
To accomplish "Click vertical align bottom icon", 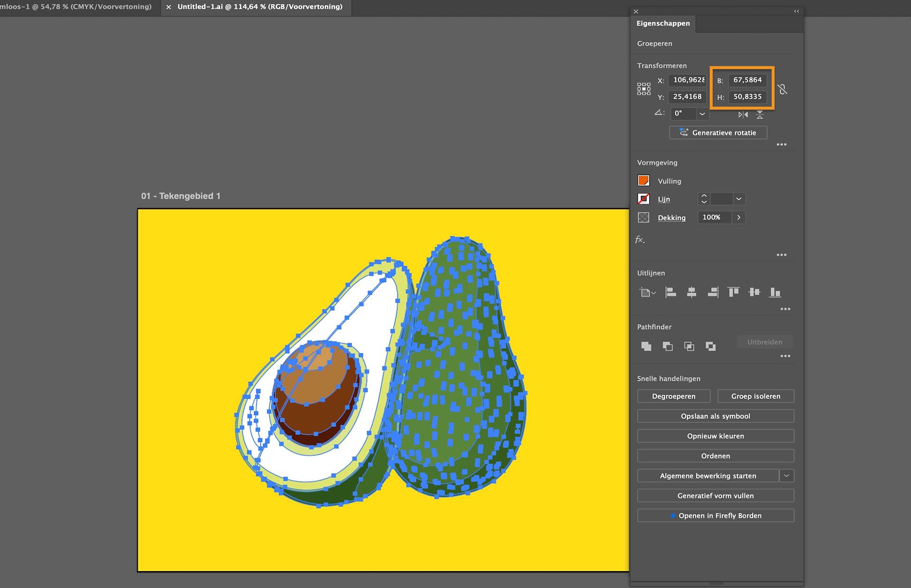I will pyautogui.click(x=775, y=293).
